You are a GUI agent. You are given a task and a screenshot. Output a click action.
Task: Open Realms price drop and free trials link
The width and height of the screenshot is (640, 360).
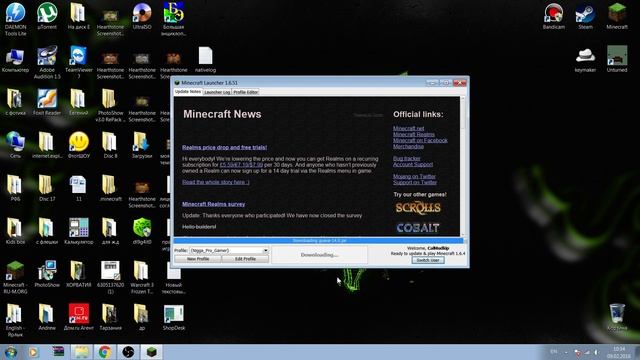click(x=224, y=147)
